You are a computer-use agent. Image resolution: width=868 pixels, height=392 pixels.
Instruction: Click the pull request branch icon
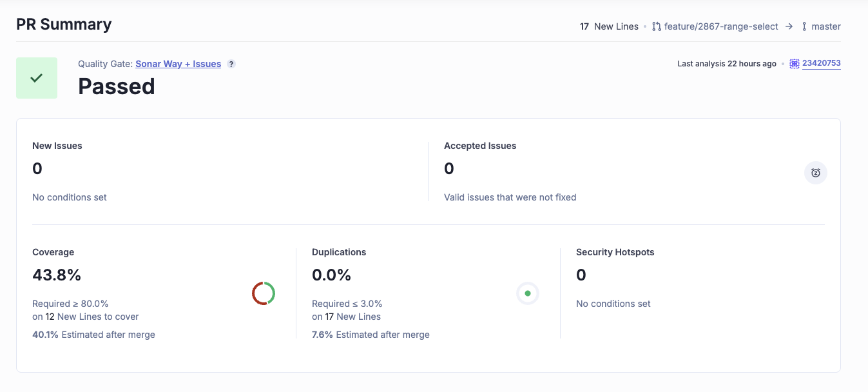(657, 26)
